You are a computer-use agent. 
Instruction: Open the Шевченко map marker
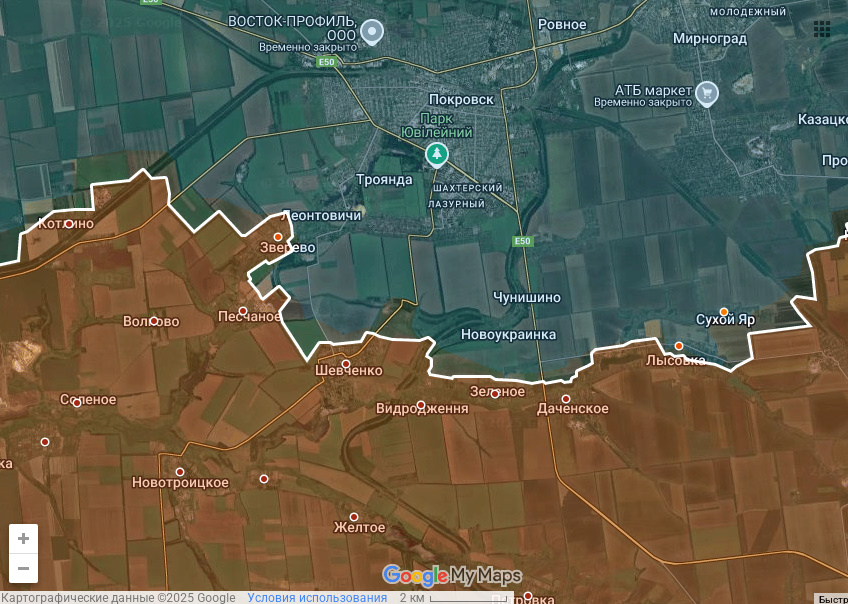(346, 364)
